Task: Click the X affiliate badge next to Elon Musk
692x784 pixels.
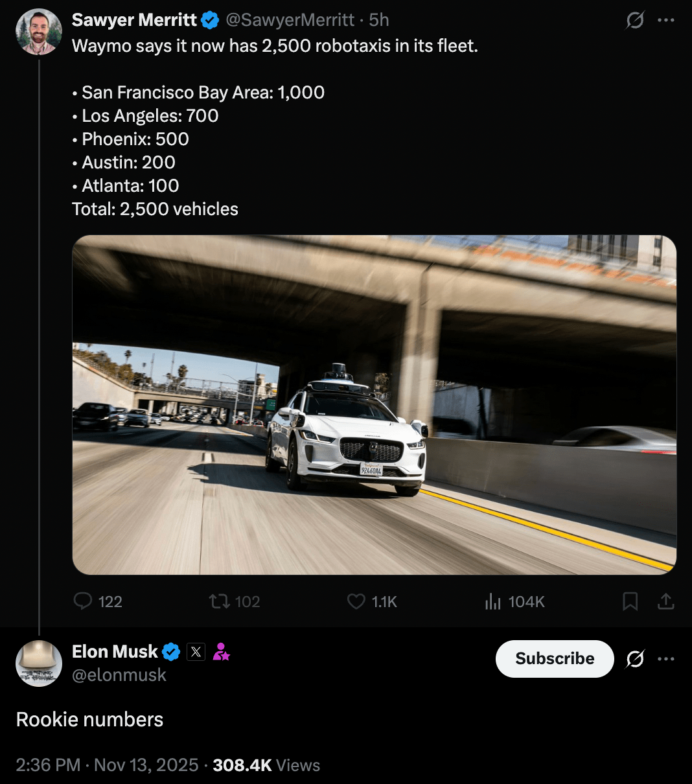Action: coord(196,652)
